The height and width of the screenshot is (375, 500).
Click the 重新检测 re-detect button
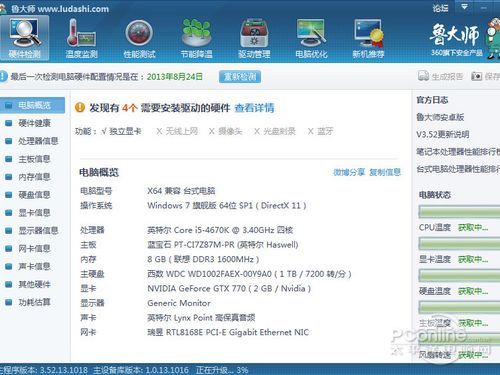point(240,77)
